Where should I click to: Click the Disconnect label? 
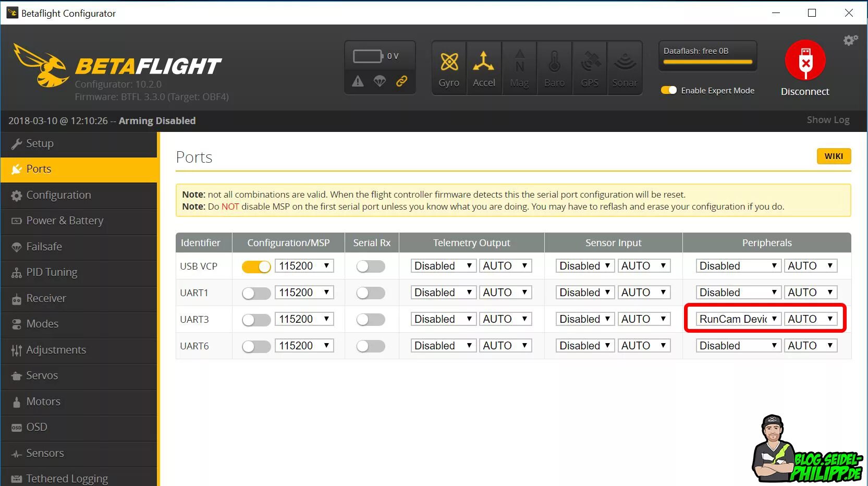pyautogui.click(x=805, y=92)
